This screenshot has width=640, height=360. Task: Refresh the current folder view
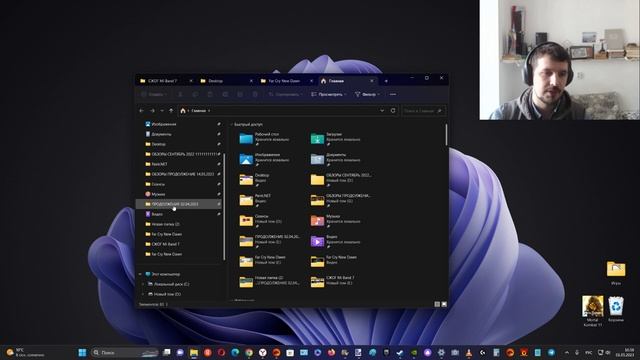tap(393, 111)
